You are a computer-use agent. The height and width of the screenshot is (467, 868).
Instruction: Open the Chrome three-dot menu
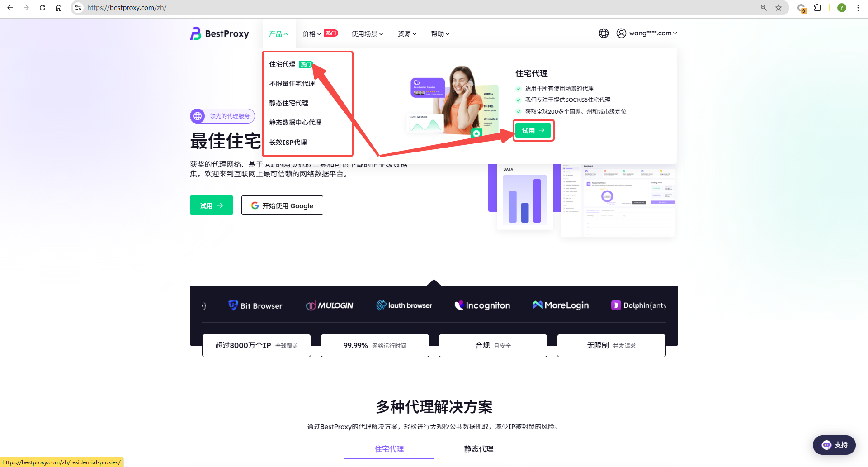(x=858, y=8)
